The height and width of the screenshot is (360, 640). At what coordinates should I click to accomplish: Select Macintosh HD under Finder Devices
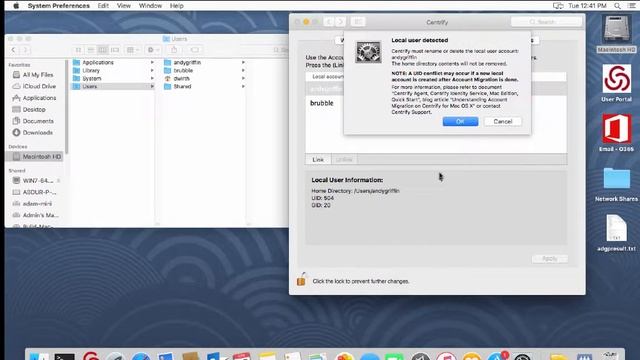coord(35,157)
